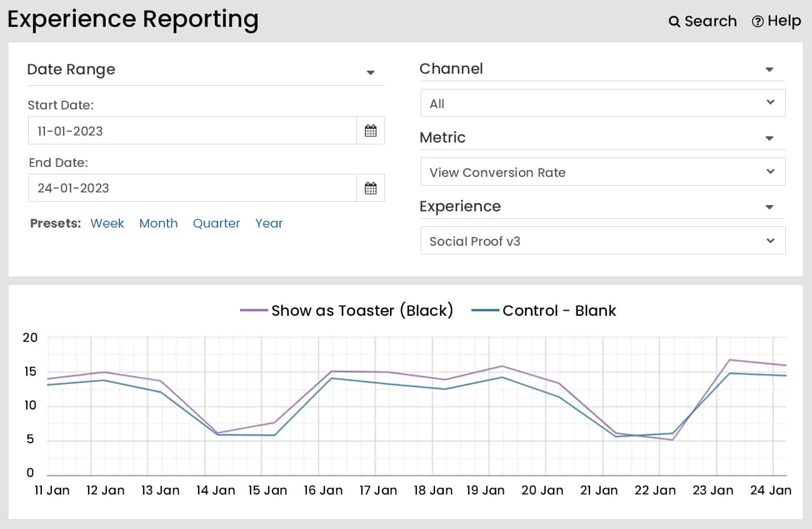Click the Help question mark icon
Image resolution: width=812 pixels, height=529 pixels.
(758, 22)
